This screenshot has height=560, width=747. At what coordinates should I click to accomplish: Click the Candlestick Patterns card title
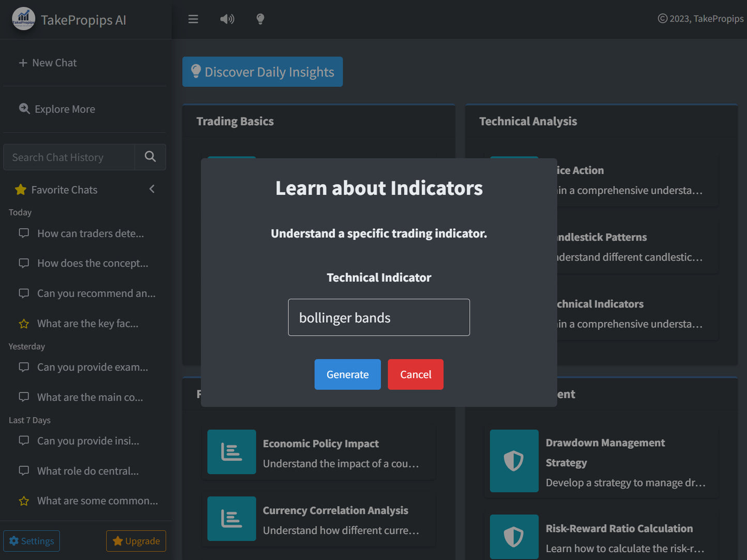pos(602,237)
